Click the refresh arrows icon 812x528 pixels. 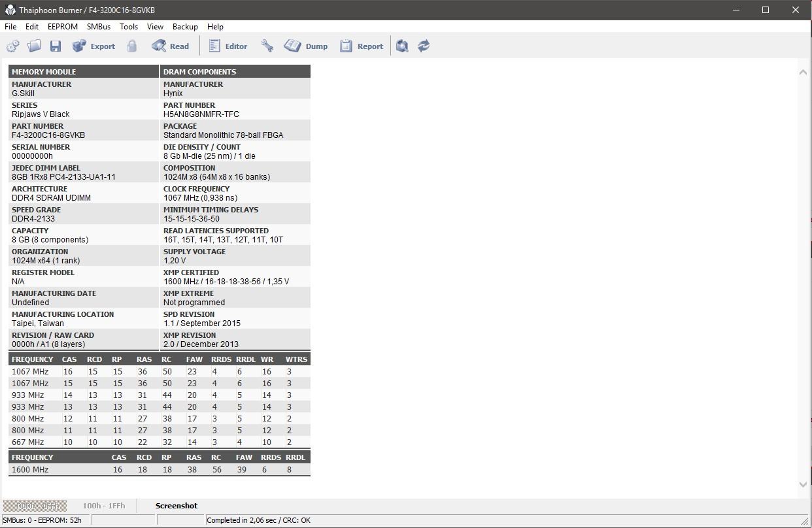click(x=424, y=46)
